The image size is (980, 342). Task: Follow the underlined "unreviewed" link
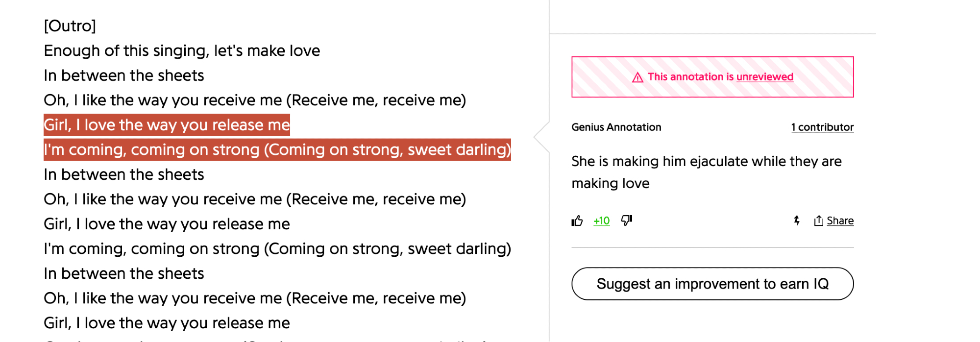764,77
